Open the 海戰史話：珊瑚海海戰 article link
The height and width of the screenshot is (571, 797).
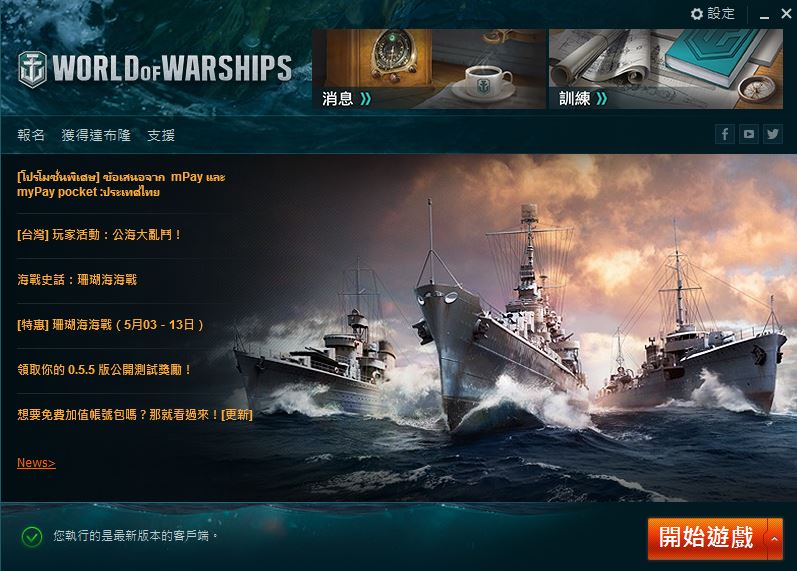coord(77,280)
